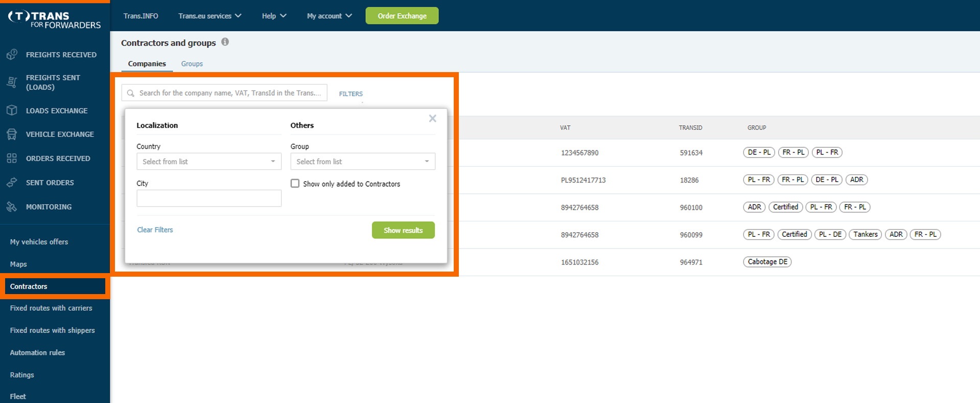
Task: Click VAT number 1234567890
Action: click(579, 153)
